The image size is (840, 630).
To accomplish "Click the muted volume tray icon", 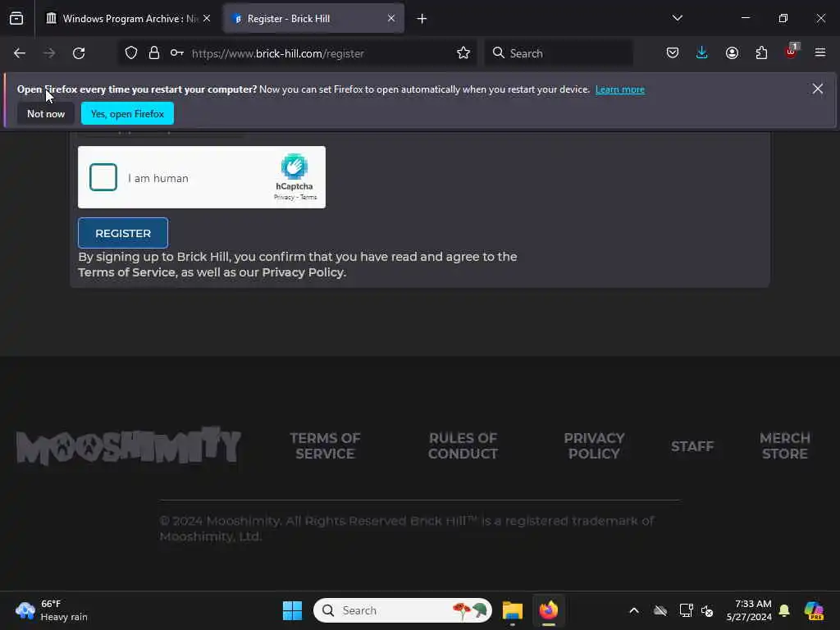I will (x=707, y=610).
